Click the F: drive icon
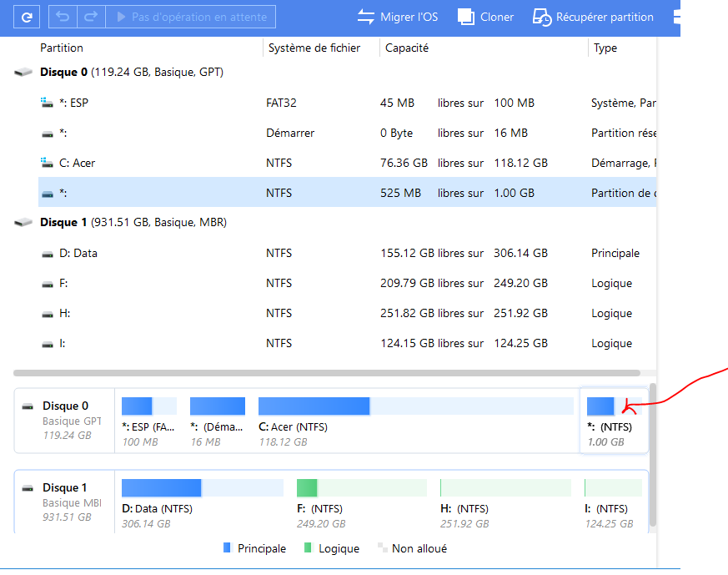 point(48,285)
